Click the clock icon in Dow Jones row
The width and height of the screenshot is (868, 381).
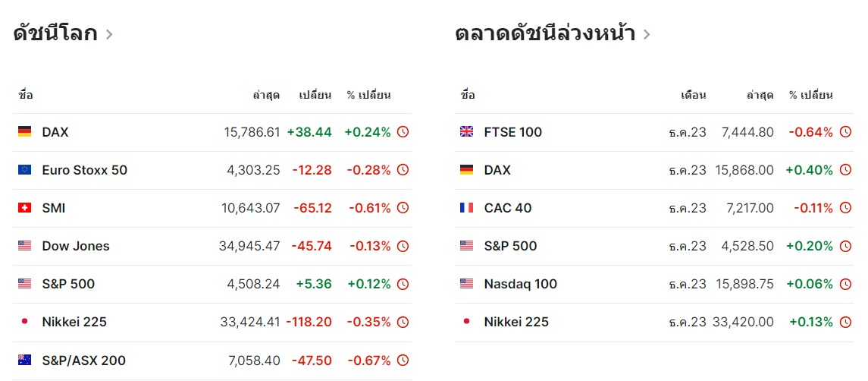[x=403, y=246]
